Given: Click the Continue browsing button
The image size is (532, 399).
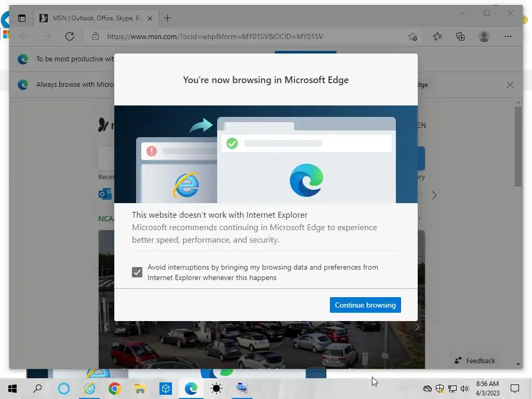Looking at the screenshot, I should coord(365,304).
